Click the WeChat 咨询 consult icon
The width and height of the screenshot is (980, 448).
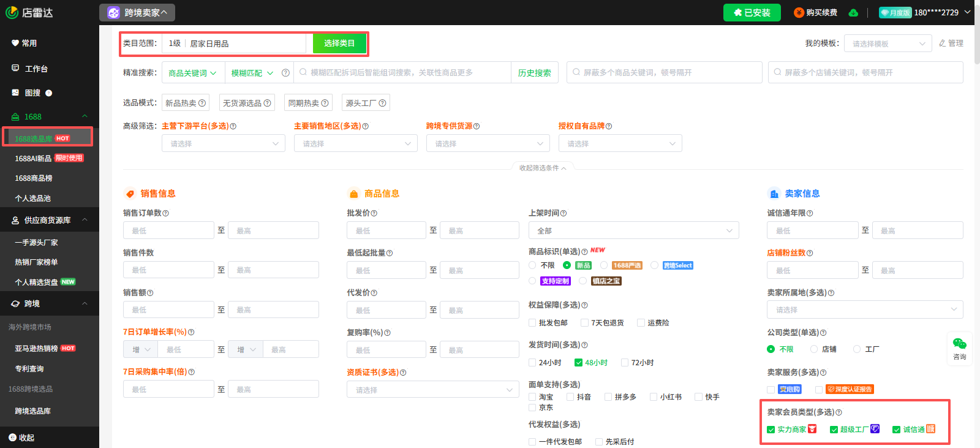959,344
